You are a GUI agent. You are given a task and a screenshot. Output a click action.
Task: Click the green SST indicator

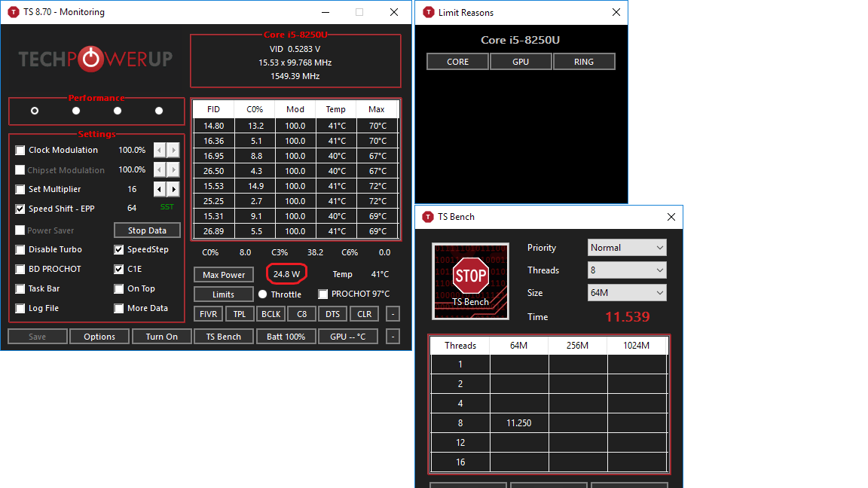pyautogui.click(x=167, y=207)
